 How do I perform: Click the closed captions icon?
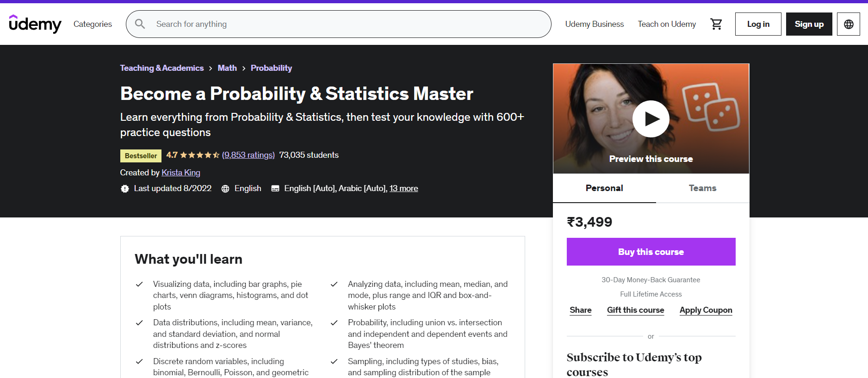(x=275, y=189)
